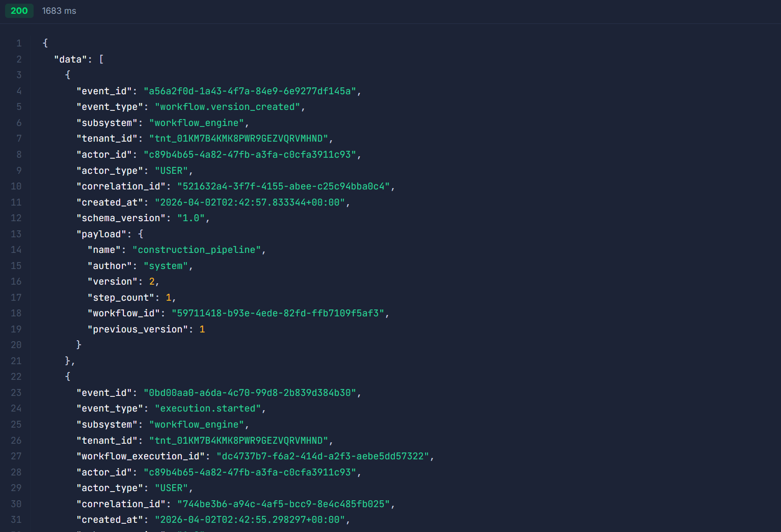Click event_id value "a56a2f0d-1a43-4f7a-84e9-6e9277df145a"

click(x=250, y=91)
